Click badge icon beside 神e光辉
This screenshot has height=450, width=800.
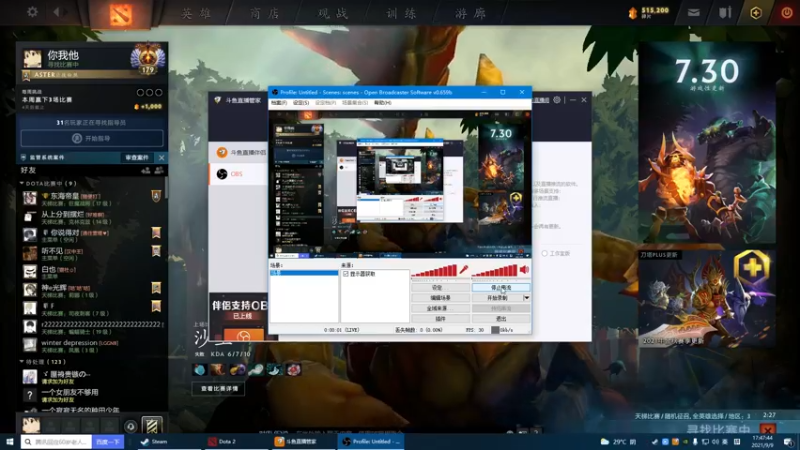tap(156, 287)
